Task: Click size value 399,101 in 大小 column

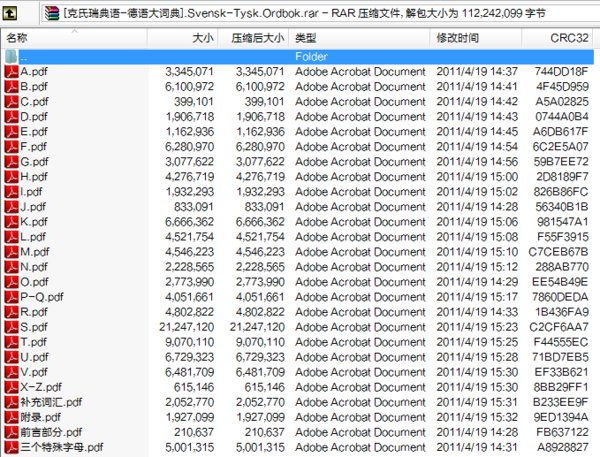Action: 194,101
